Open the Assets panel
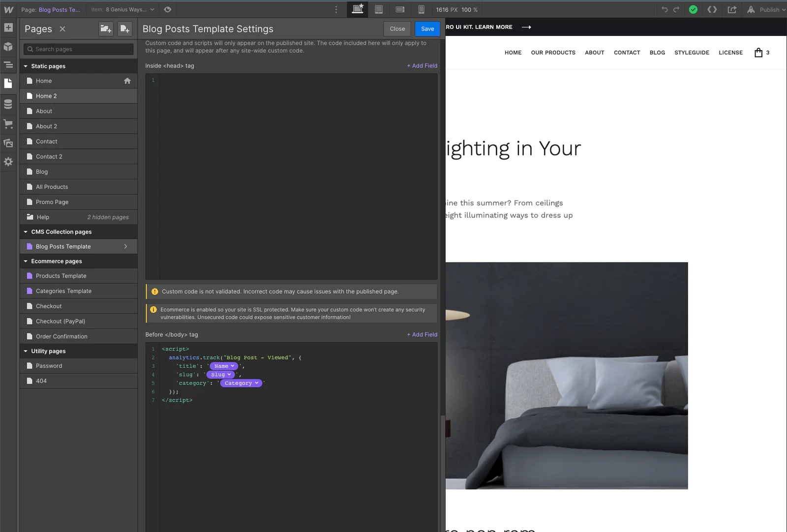The height and width of the screenshot is (532, 787). click(8, 143)
